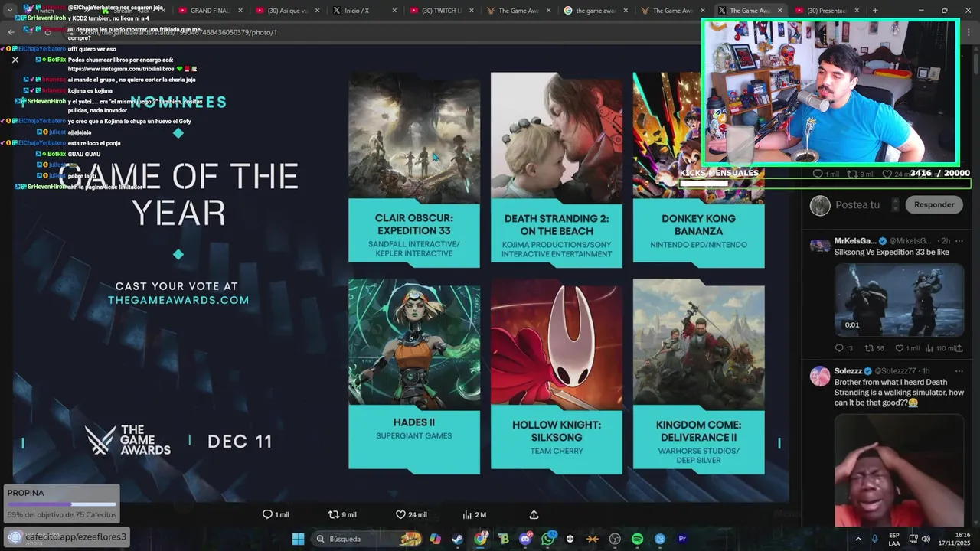This screenshot has width=980, height=551.
Task: Open the Copilot icon in the taskbar
Action: pos(435,539)
